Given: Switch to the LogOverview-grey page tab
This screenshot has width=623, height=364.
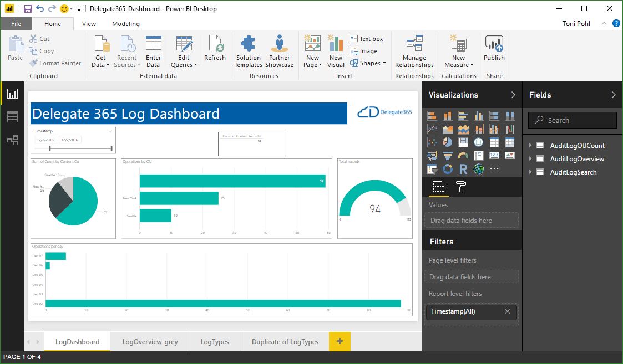Looking at the screenshot, I should click(150, 341).
